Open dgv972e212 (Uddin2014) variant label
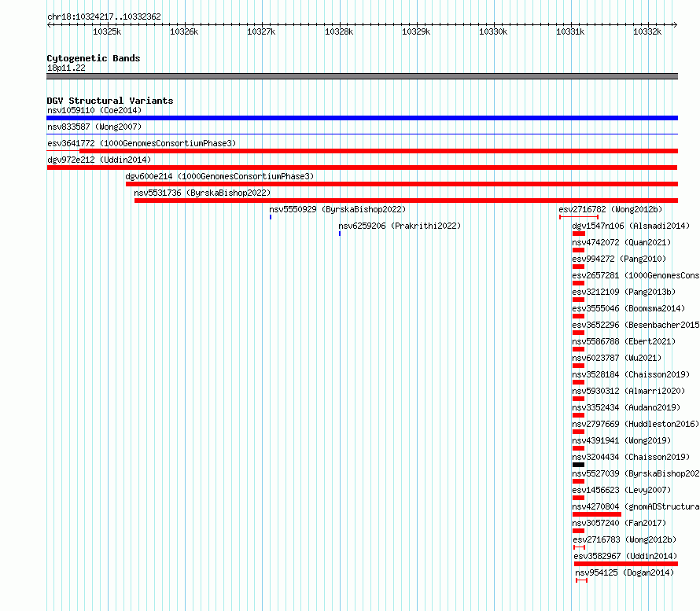This screenshot has width=700, height=611. tap(99, 160)
